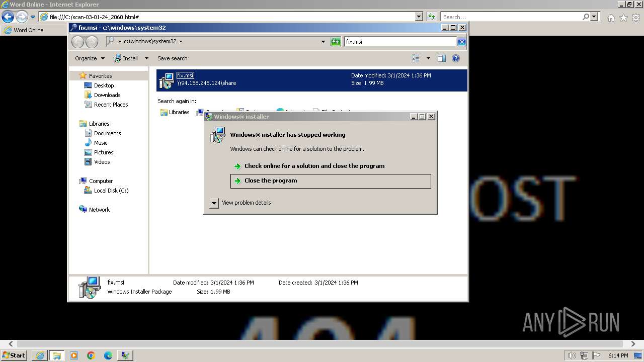
Task: Click the c:\windows\system32 address path
Action: click(150, 42)
